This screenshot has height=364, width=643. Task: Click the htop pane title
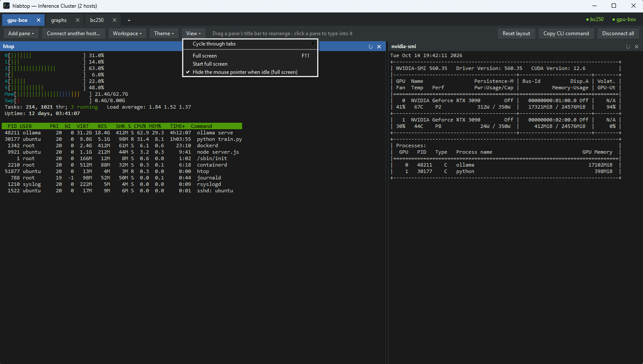point(9,46)
